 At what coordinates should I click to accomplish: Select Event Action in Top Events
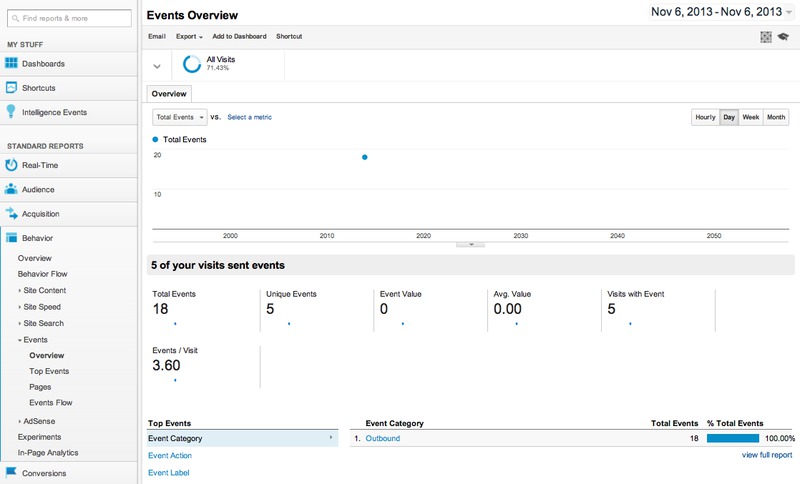click(x=170, y=455)
